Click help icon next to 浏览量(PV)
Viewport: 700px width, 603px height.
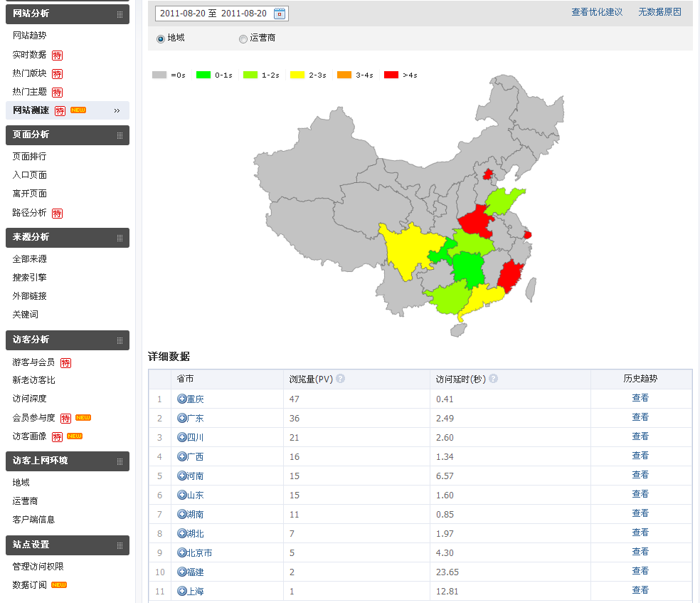tap(340, 379)
